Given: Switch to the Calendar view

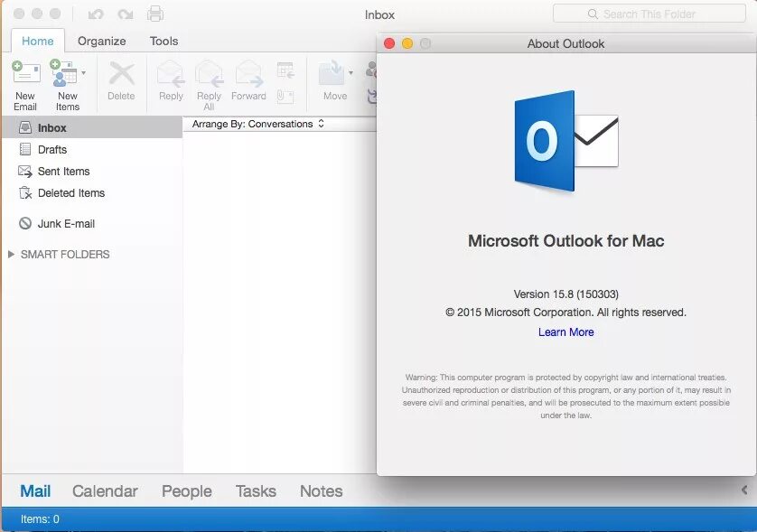Looking at the screenshot, I should [105, 491].
